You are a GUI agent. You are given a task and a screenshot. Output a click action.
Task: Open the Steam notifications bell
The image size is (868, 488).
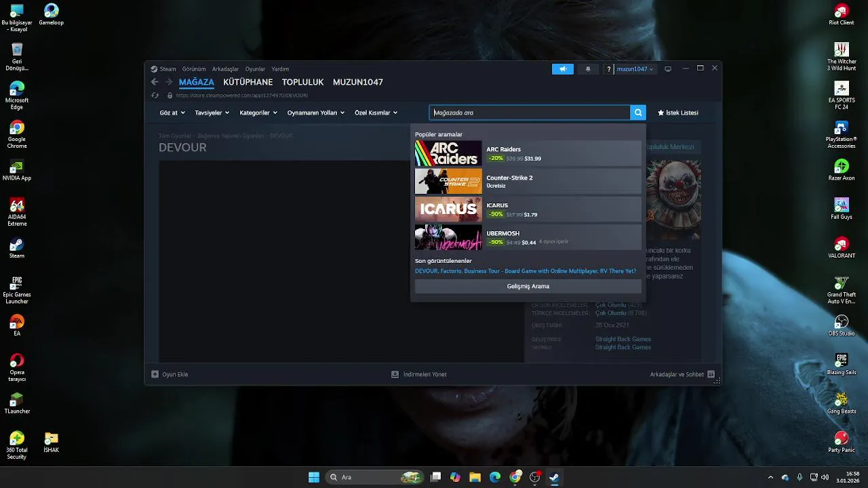point(588,69)
